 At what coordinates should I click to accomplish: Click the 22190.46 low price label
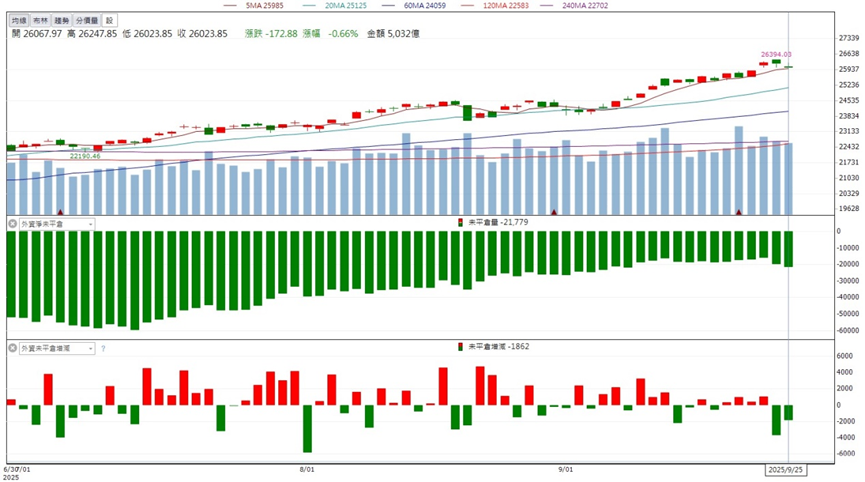pos(85,156)
